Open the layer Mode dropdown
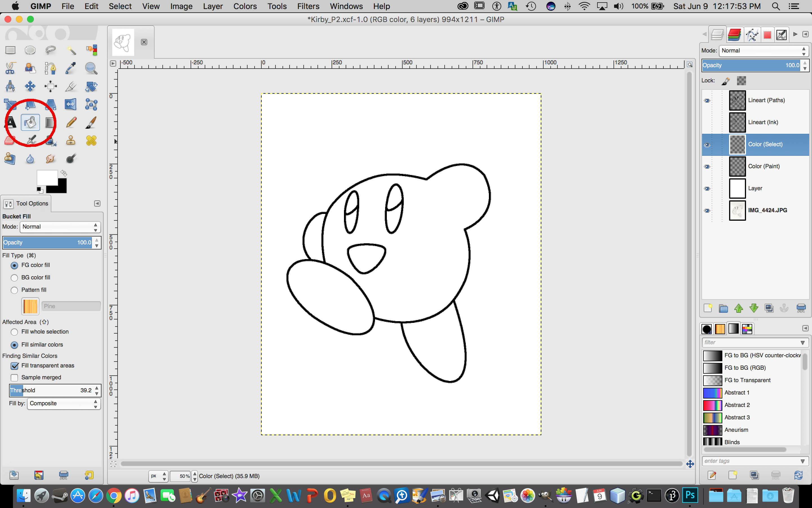 coord(764,51)
